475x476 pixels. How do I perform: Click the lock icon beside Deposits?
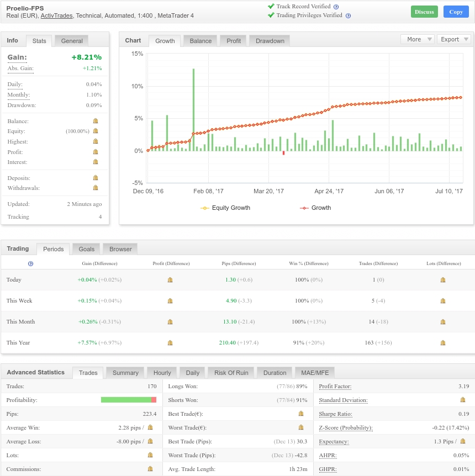(96, 178)
